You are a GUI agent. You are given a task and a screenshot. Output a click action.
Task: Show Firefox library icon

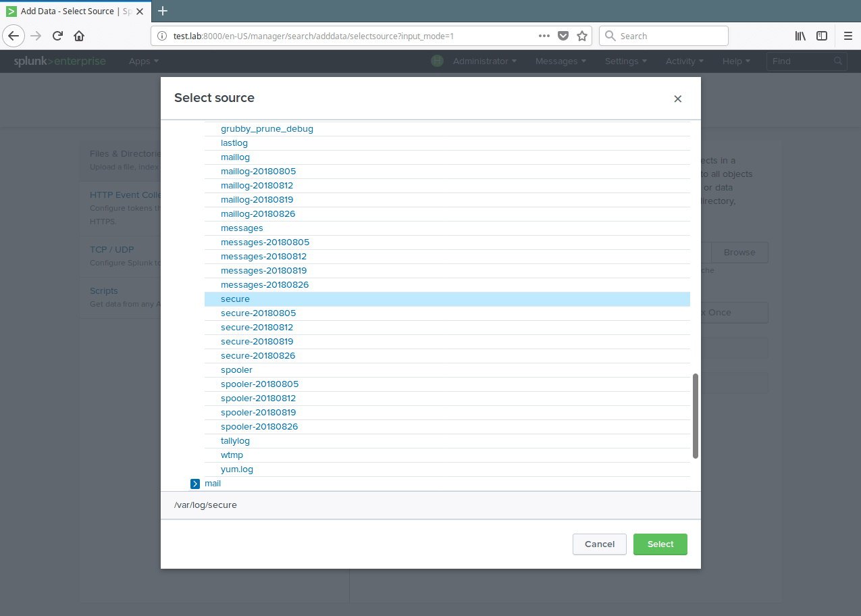click(x=800, y=36)
